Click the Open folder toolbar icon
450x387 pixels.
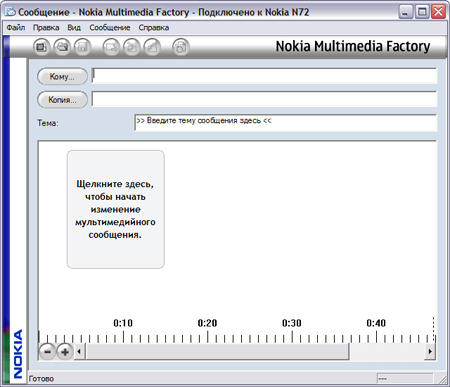point(62,47)
